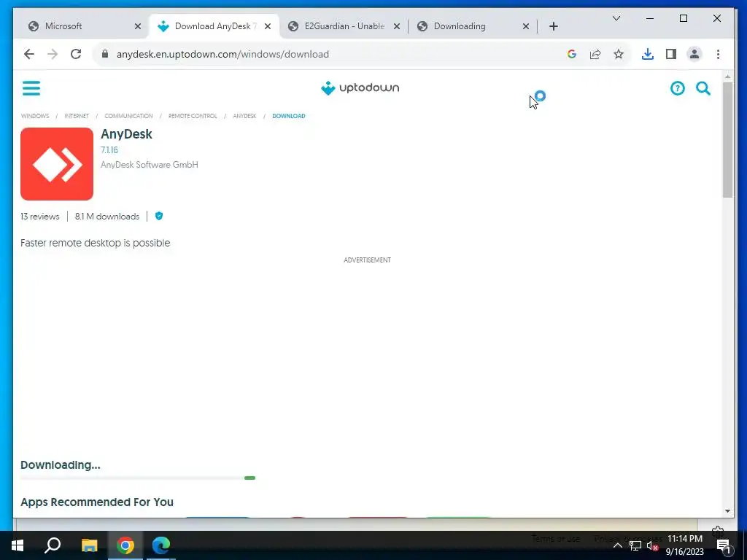
Task: Click the scrollbar up arrow
Action: (727, 76)
